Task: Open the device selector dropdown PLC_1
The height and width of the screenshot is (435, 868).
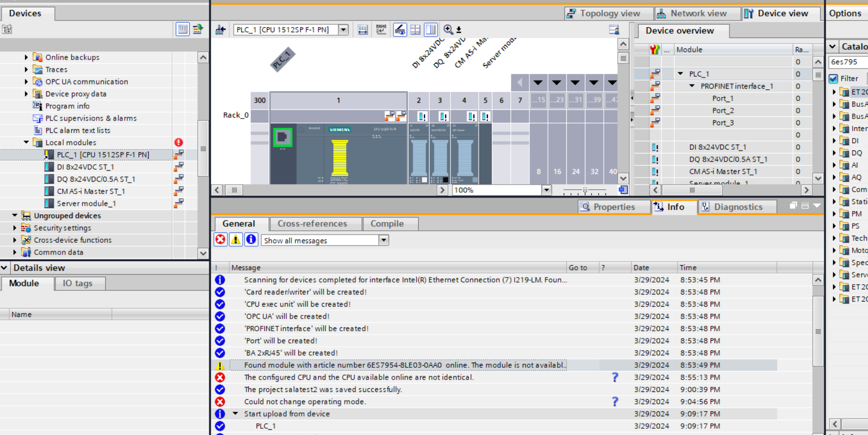Action: [343, 30]
